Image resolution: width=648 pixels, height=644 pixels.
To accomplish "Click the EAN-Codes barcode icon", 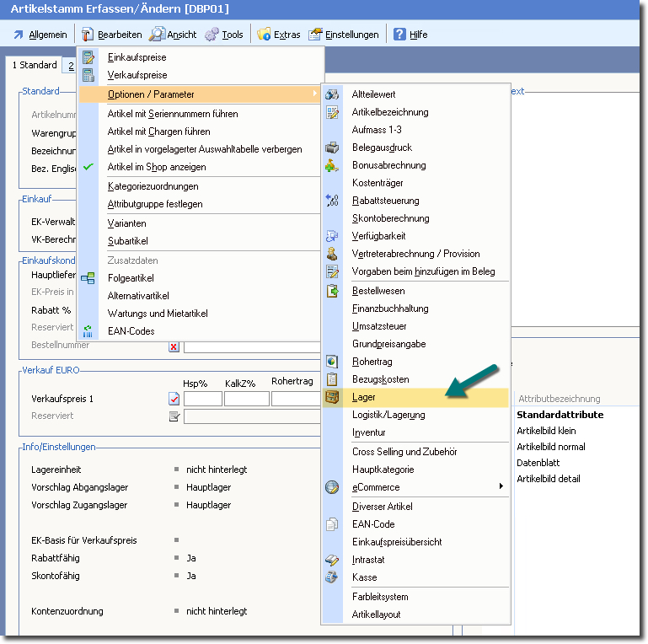I will pos(88,331).
